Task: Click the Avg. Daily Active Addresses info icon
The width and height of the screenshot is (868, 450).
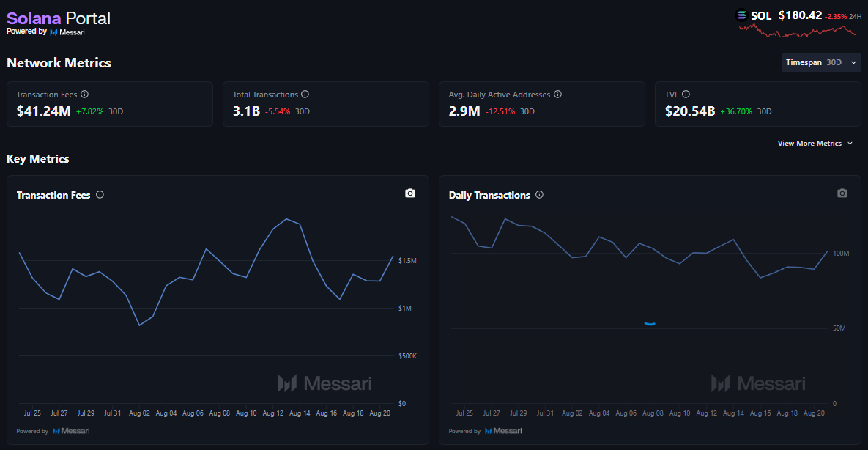Action: (557, 95)
